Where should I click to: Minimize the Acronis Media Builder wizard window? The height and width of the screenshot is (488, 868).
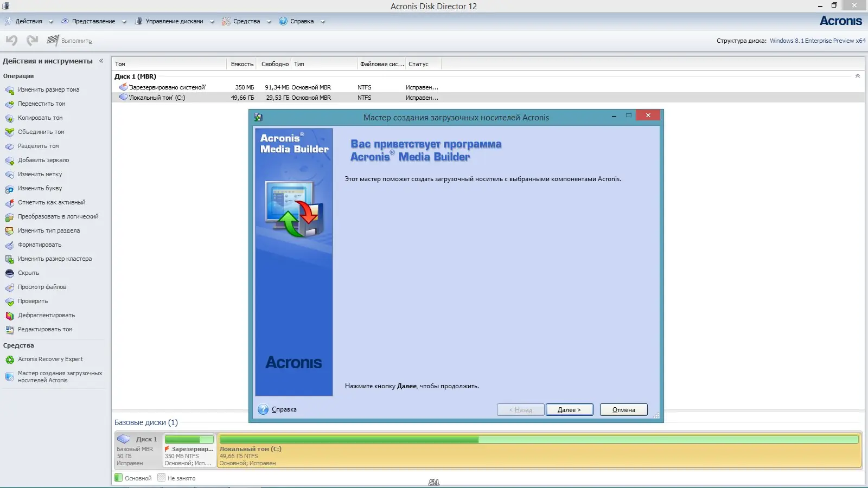(x=614, y=116)
